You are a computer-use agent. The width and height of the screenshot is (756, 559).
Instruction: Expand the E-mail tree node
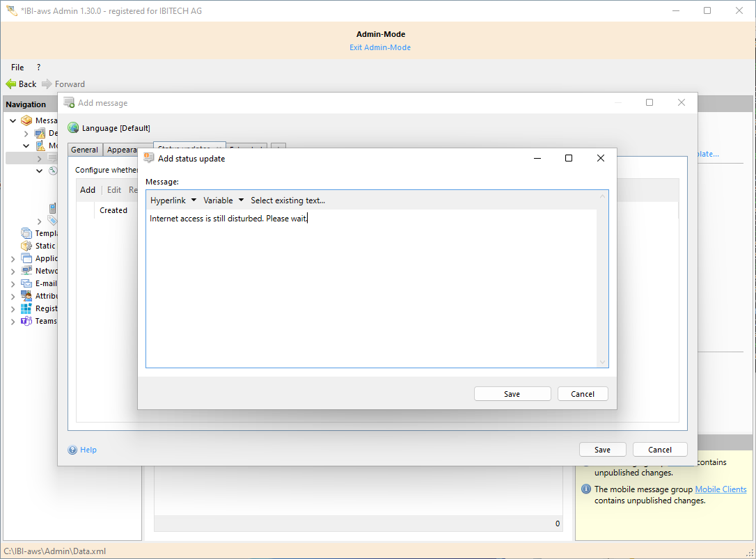[x=13, y=284]
